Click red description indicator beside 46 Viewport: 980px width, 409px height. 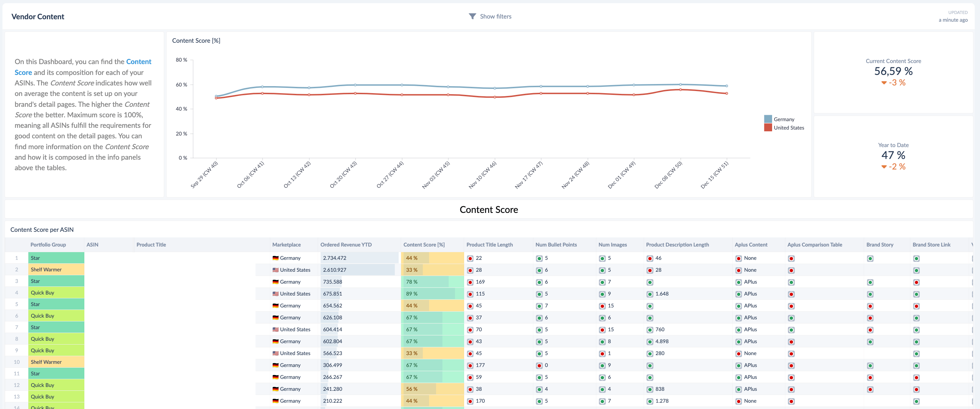click(650, 258)
